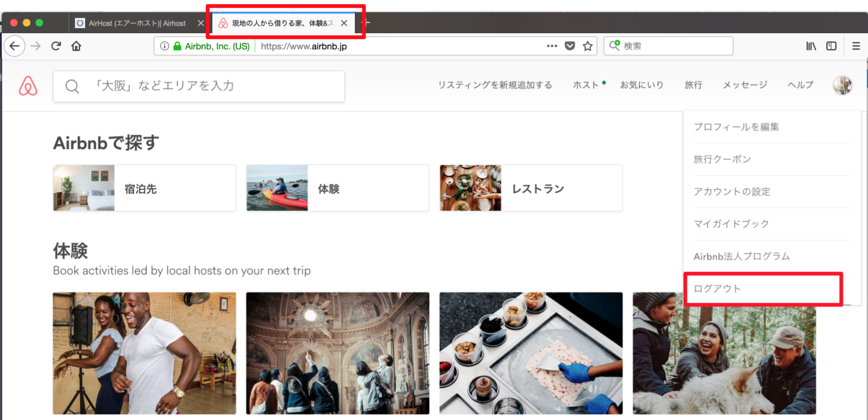The image size is (868, 420).
Task: Open リスティングを新規追加する link
Action: pos(494,85)
